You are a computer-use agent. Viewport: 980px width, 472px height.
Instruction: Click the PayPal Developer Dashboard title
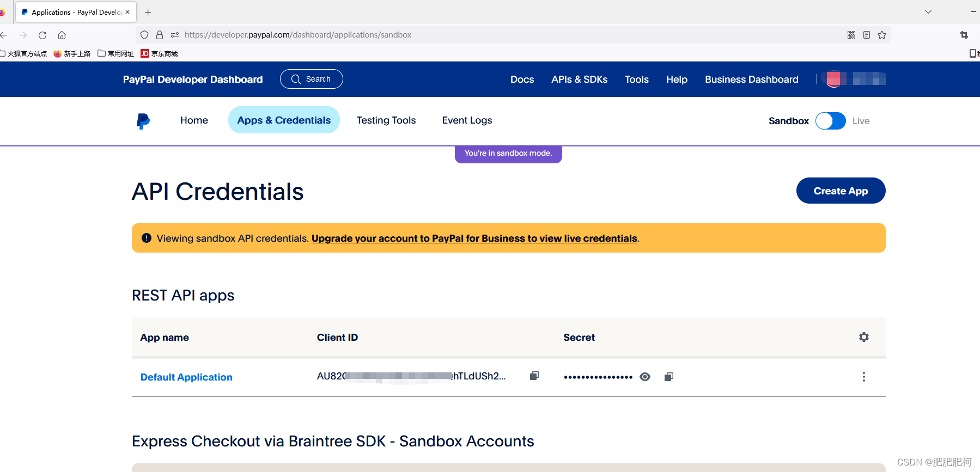pyautogui.click(x=193, y=79)
